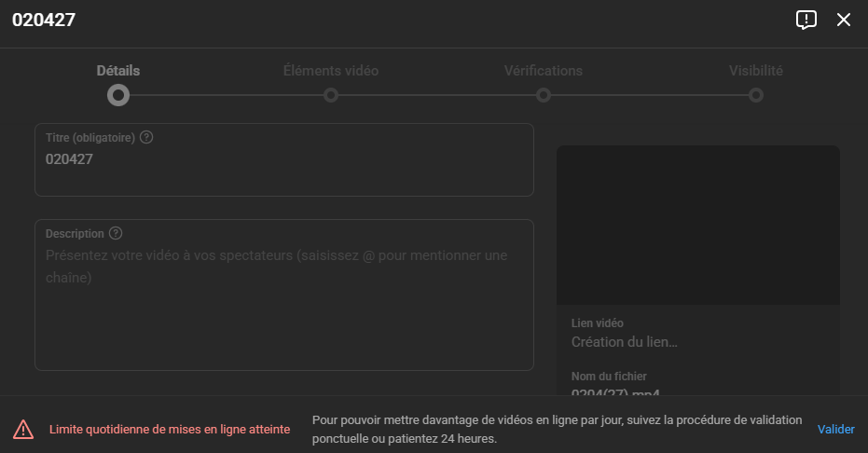This screenshot has height=453, width=868.
Task: Click the Valider link
Action: tap(835, 430)
